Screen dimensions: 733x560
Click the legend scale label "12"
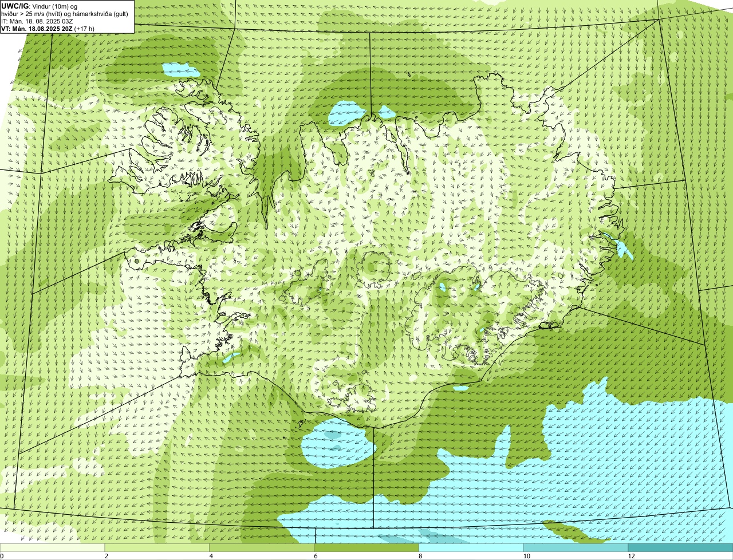tap(630, 556)
